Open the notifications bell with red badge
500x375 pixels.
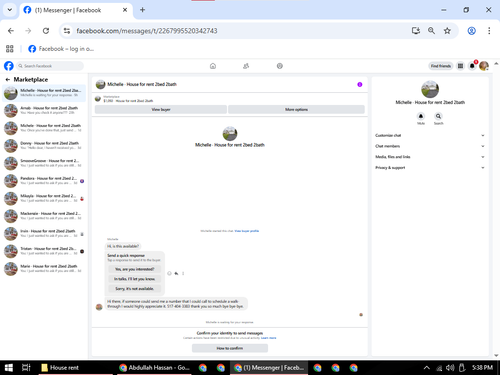tap(472, 66)
